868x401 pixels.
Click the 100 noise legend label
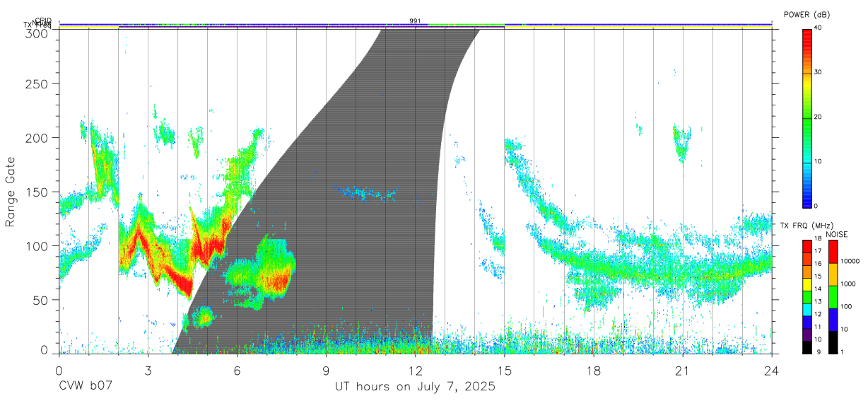coord(846,306)
